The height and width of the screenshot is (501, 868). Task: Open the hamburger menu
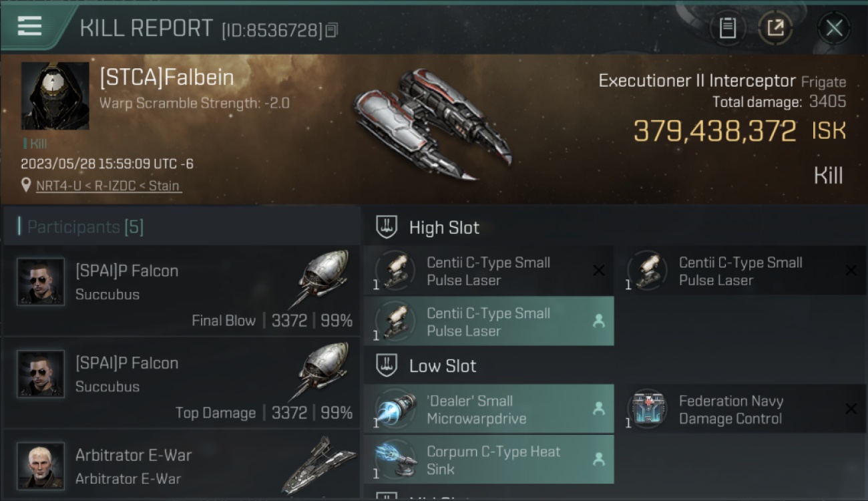click(29, 26)
